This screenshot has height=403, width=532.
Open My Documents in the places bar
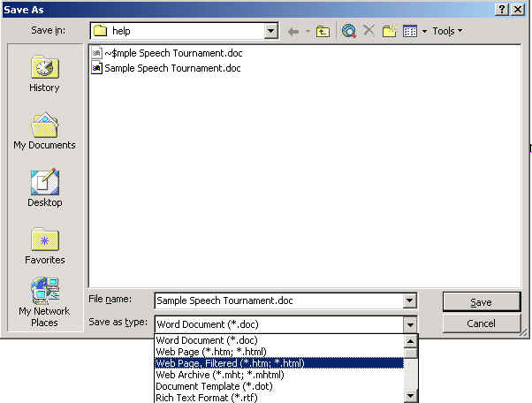tap(44, 132)
